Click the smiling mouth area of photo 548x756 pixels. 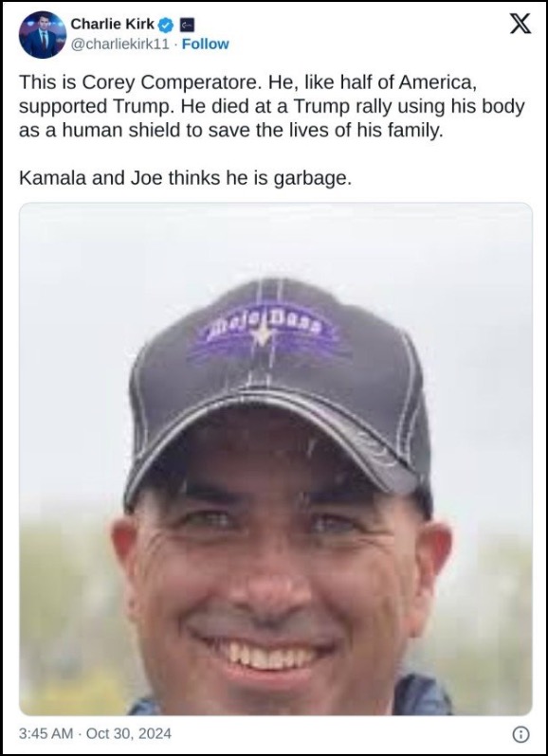[265, 652]
